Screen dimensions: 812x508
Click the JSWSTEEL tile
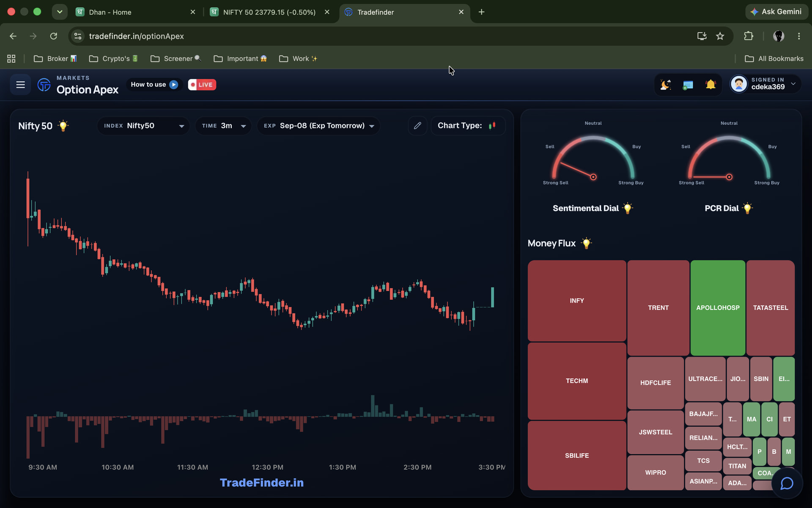click(x=656, y=432)
